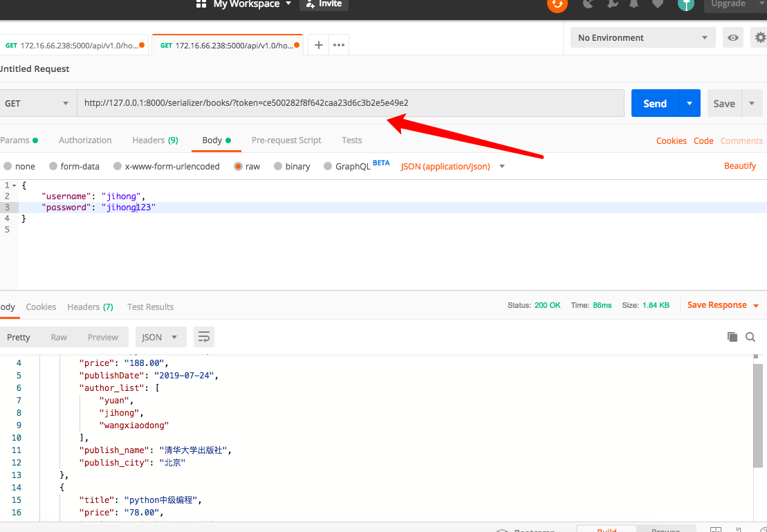The image size is (767, 532).
Task: Open the environment quick look eye
Action: click(732, 37)
